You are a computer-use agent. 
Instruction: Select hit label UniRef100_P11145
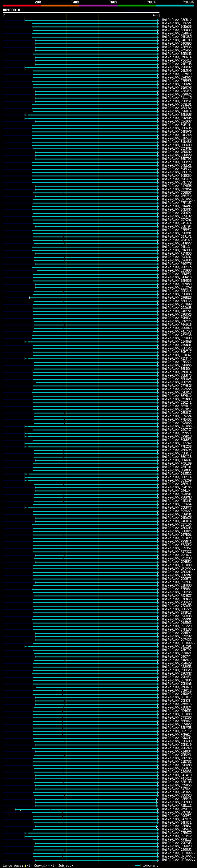tap(176, 98)
